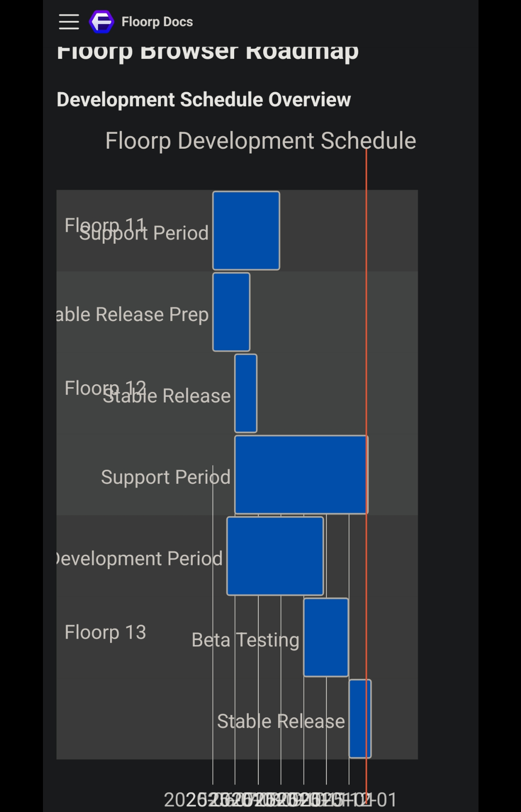Click the Floorp logo icon
521x812 pixels.
(x=101, y=22)
